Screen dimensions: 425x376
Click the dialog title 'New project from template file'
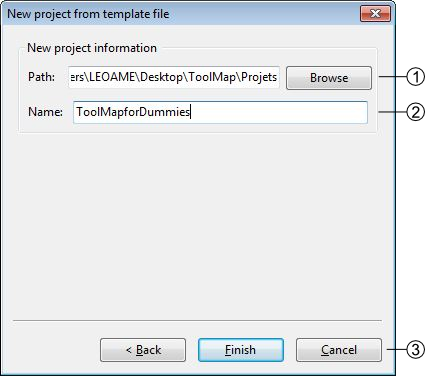click(x=88, y=14)
